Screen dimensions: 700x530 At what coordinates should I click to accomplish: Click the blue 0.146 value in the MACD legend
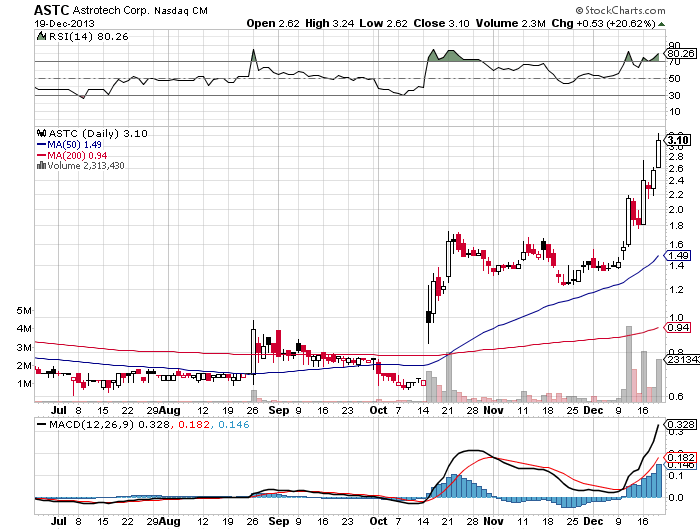coord(234,425)
